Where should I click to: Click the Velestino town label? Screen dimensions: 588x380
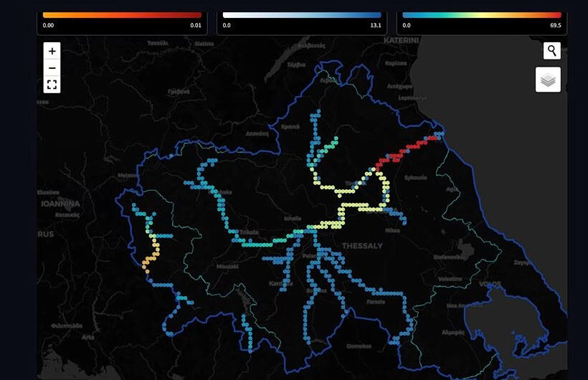pos(450,279)
